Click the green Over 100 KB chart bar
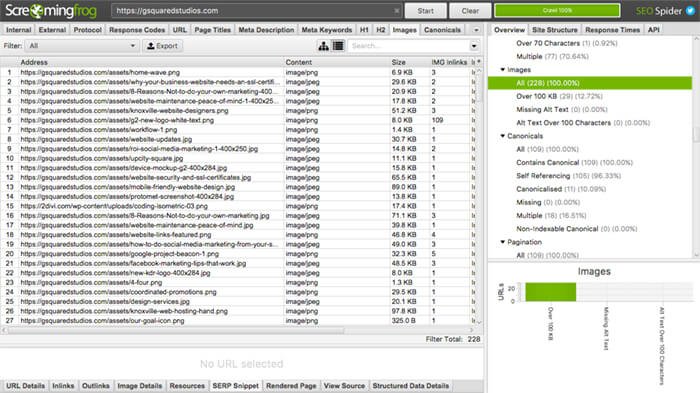This screenshot has height=393, width=700. point(550,292)
